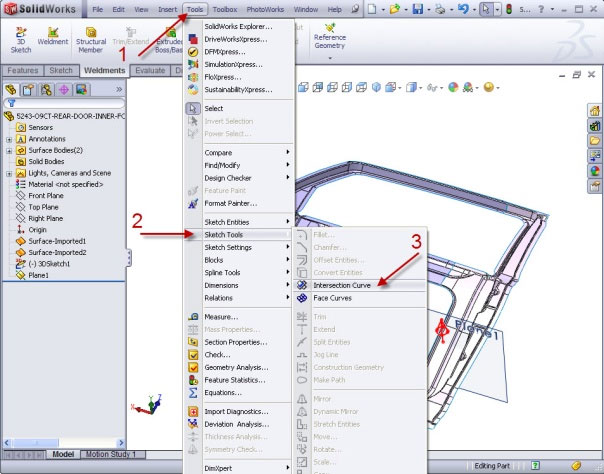The image size is (604, 474).
Task: Click the feature tree horizontal scrollbar
Action: [x=64, y=443]
